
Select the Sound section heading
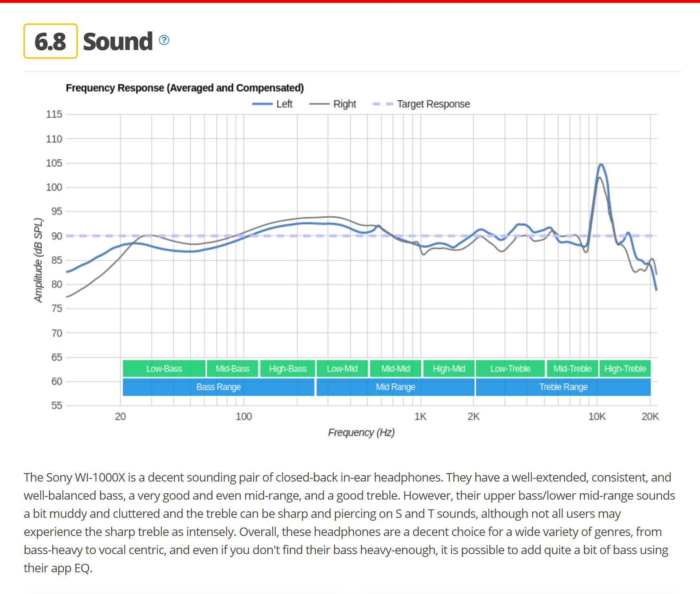[x=118, y=41]
